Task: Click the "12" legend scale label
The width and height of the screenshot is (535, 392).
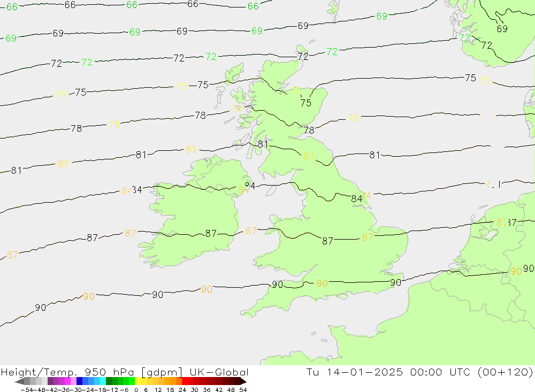Action: point(158,389)
